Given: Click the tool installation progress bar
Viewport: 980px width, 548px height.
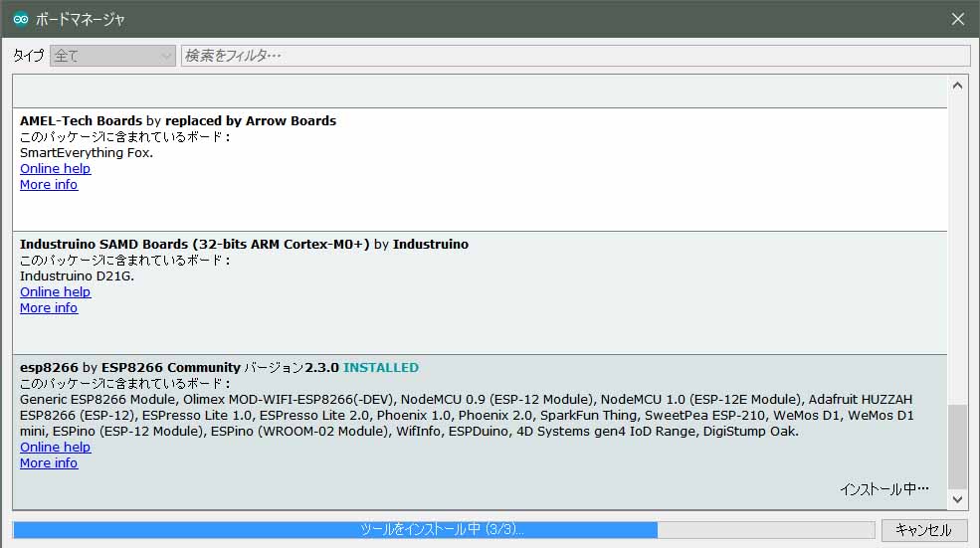Looking at the screenshot, I should point(443,530).
